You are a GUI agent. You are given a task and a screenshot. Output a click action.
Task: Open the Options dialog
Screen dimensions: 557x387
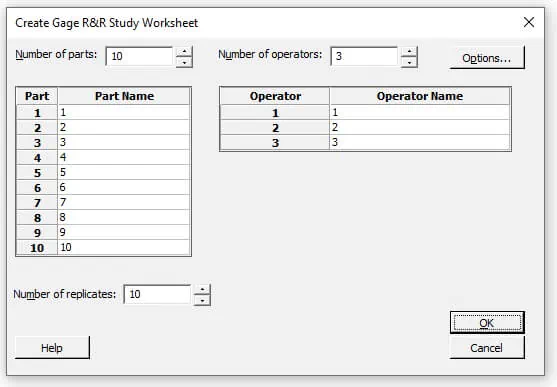(x=487, y=58)
